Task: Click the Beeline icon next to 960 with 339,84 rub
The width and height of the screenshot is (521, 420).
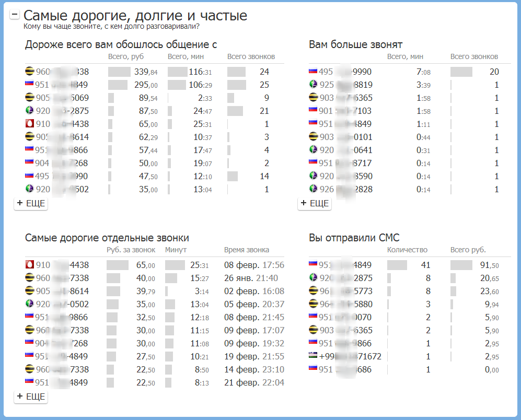Action: point(30,71)
